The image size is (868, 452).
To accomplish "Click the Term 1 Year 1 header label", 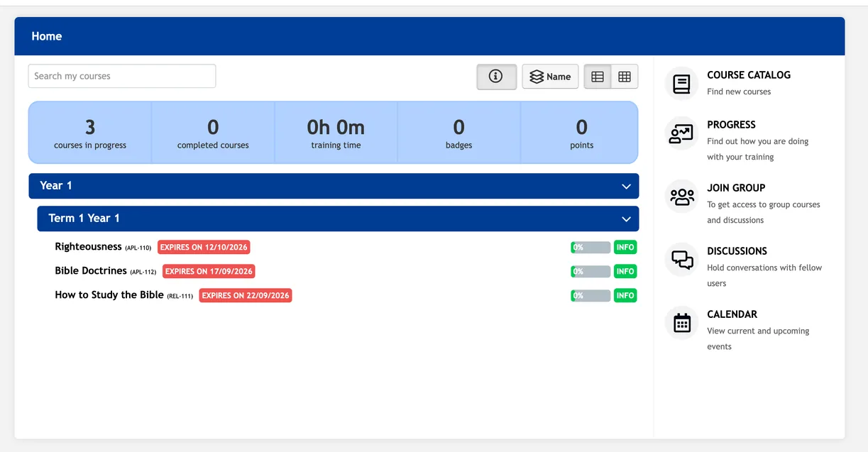I will coord(84,219).
